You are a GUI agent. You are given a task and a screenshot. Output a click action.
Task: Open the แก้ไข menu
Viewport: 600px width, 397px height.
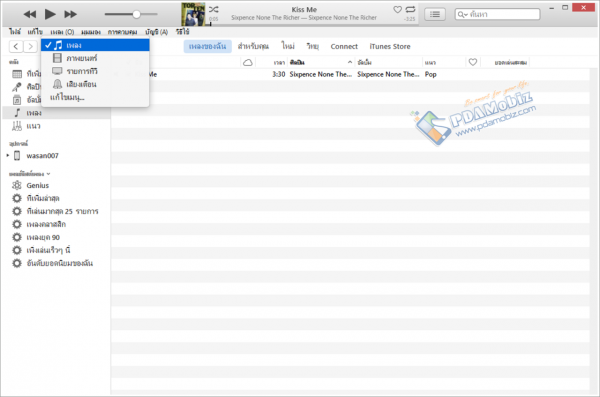pyautogui.click(x=35, y=32)
